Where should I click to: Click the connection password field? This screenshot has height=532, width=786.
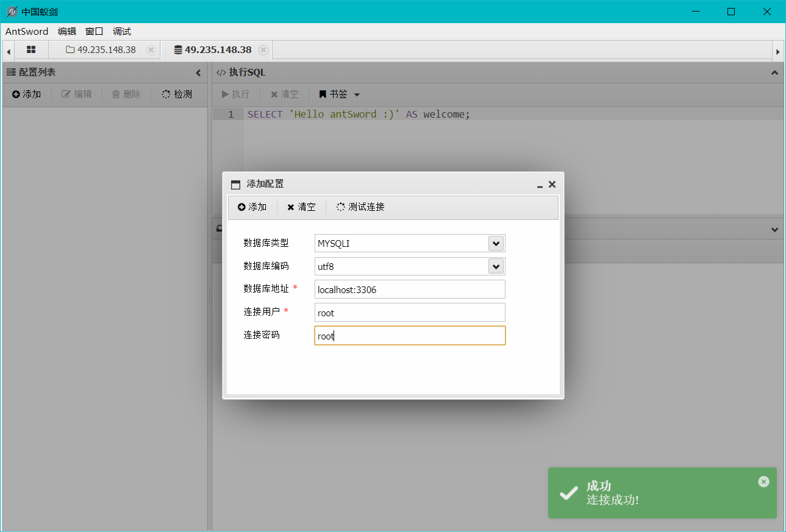click(410, 336)
